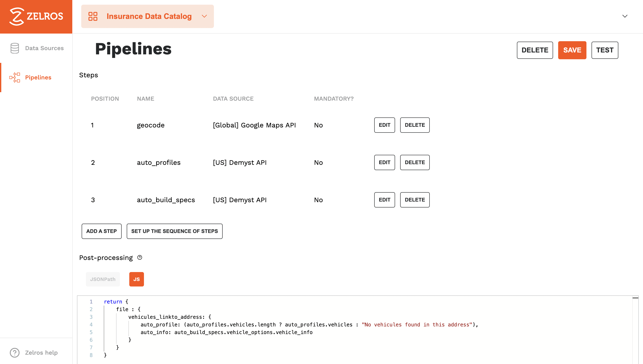Edit the auto_profiles step
This screenshot has height=364, width=643.
click(384, 162)
